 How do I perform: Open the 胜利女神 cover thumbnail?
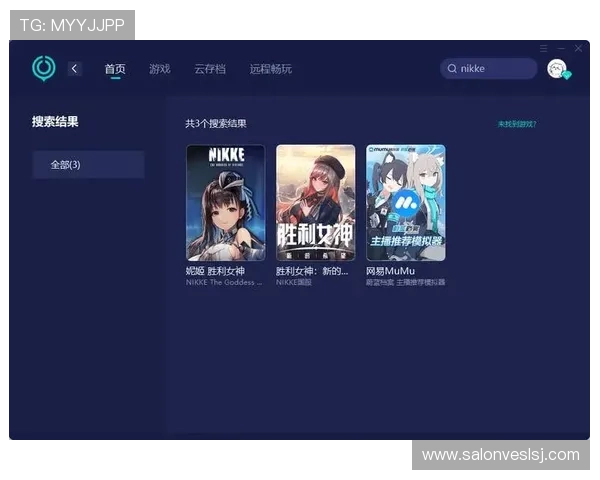coord(316,202)
